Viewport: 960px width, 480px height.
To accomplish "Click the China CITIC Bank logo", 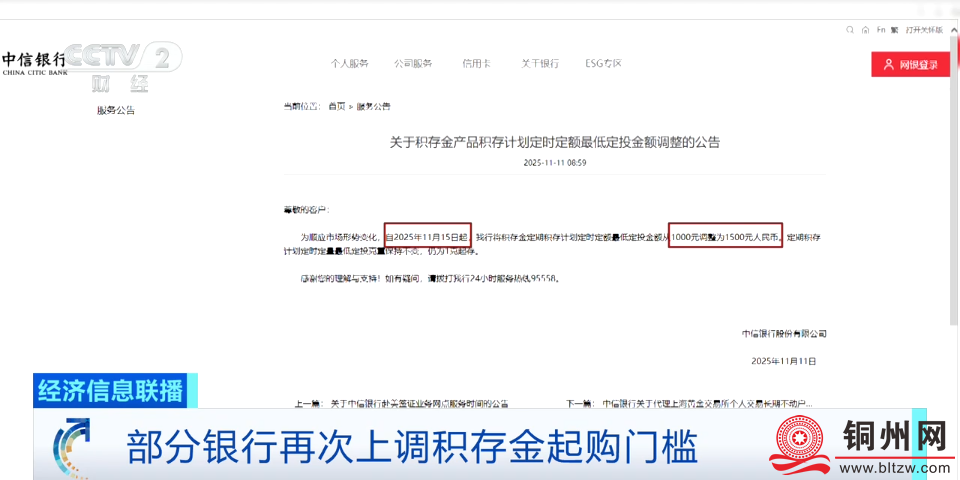I will (34, 63).
